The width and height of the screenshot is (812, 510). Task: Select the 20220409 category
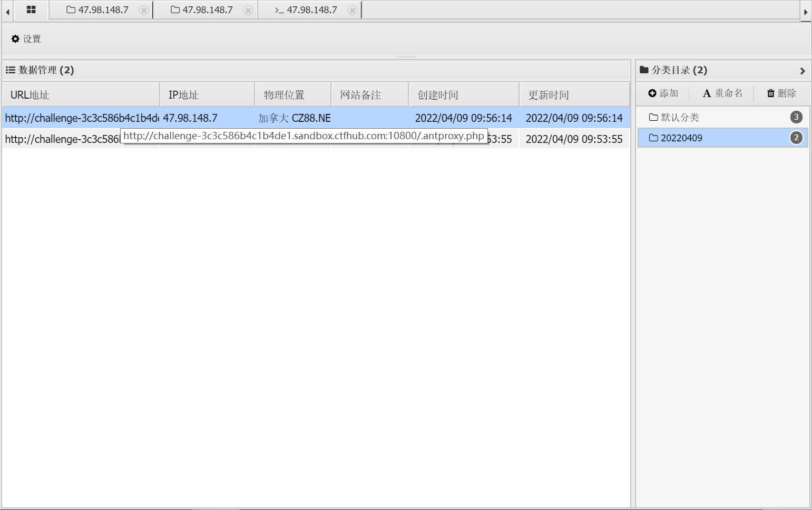pyautogui.click(x=682, y=138)
